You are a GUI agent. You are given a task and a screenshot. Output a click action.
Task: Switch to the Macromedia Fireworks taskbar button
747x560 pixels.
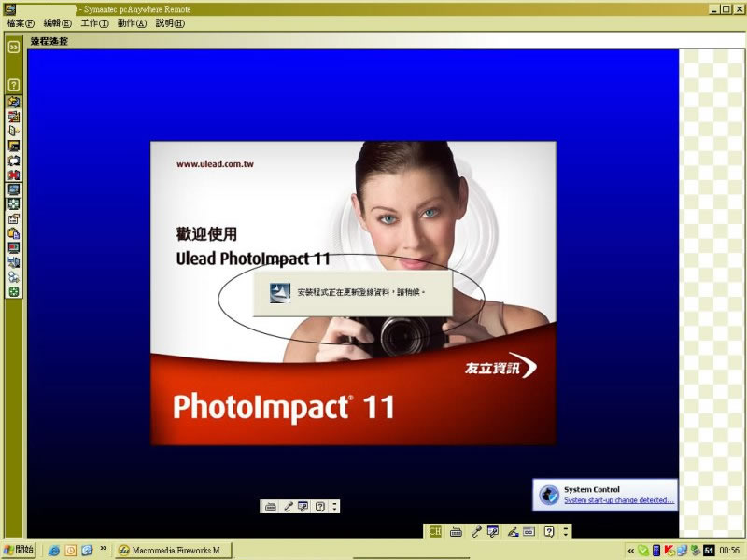(x=174, y=551)
